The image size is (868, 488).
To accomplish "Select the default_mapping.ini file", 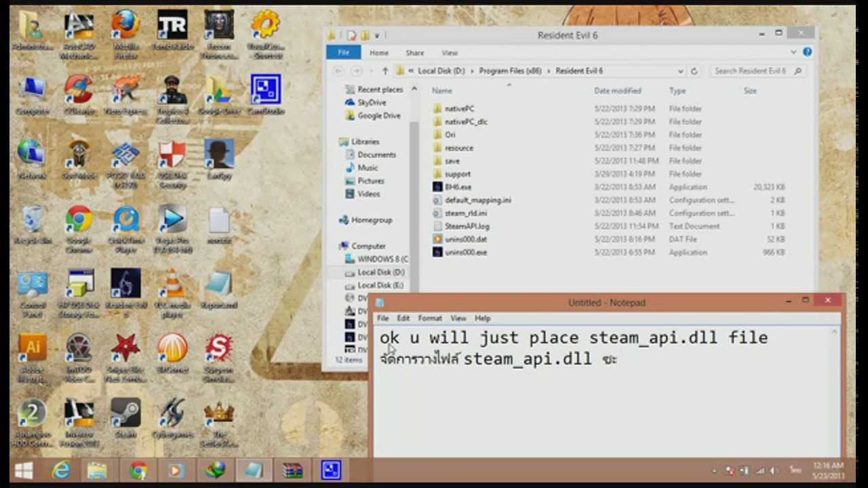I will point(478,200).
